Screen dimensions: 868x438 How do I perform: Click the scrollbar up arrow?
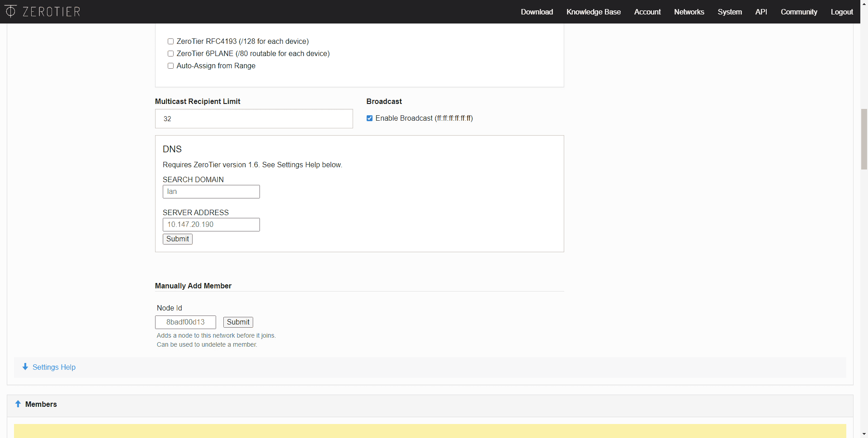[x=864, y=4]
